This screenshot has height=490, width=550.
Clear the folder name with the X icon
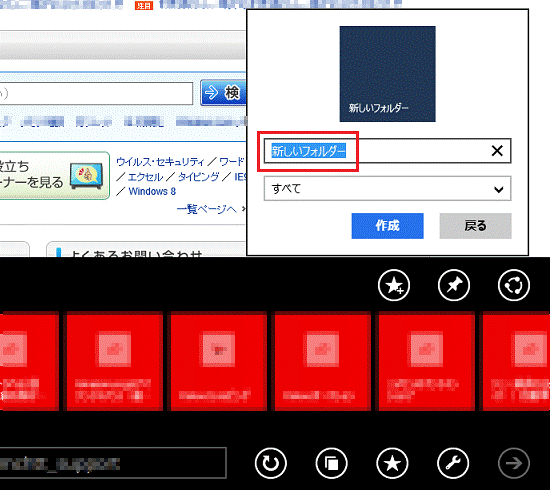[497, 151]
